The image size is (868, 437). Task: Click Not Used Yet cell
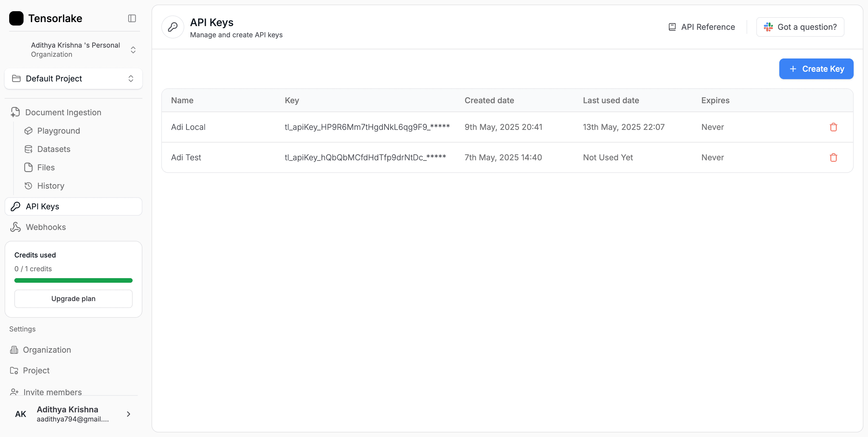[x=608, y=157]
